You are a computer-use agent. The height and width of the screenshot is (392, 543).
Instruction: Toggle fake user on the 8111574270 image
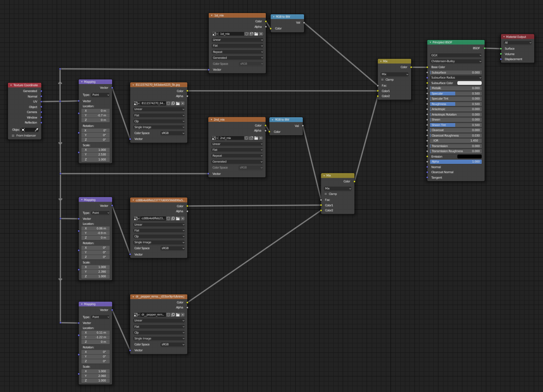click(x=168, y=103)
